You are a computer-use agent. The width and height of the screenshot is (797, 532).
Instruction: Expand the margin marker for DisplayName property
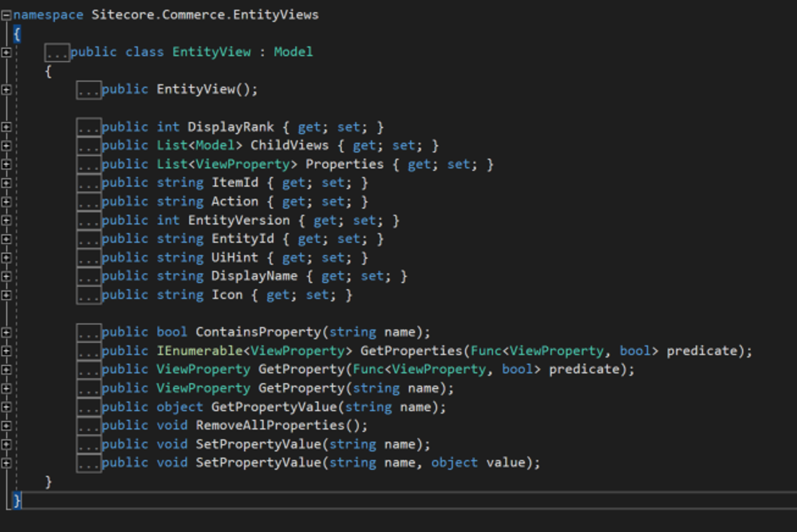[x=6, y=276]
